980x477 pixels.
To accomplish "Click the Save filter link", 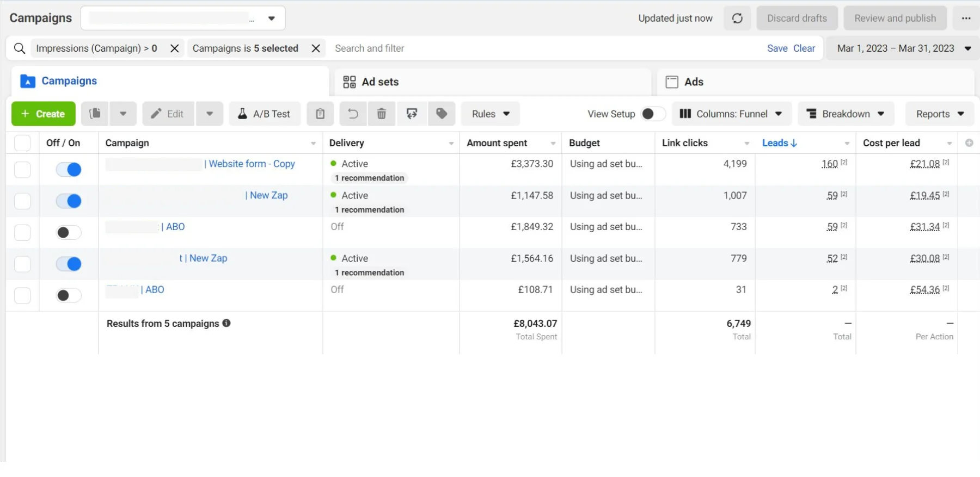I will click(x=777, y=48).
